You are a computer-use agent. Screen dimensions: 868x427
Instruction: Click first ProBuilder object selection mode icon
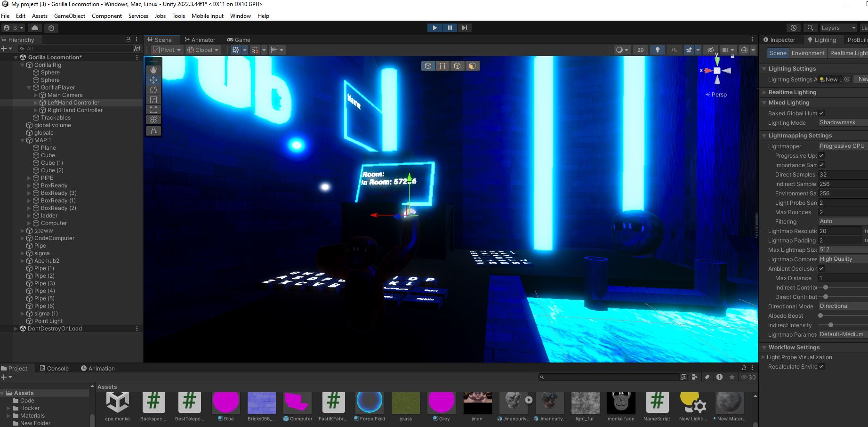coord(428,66)
